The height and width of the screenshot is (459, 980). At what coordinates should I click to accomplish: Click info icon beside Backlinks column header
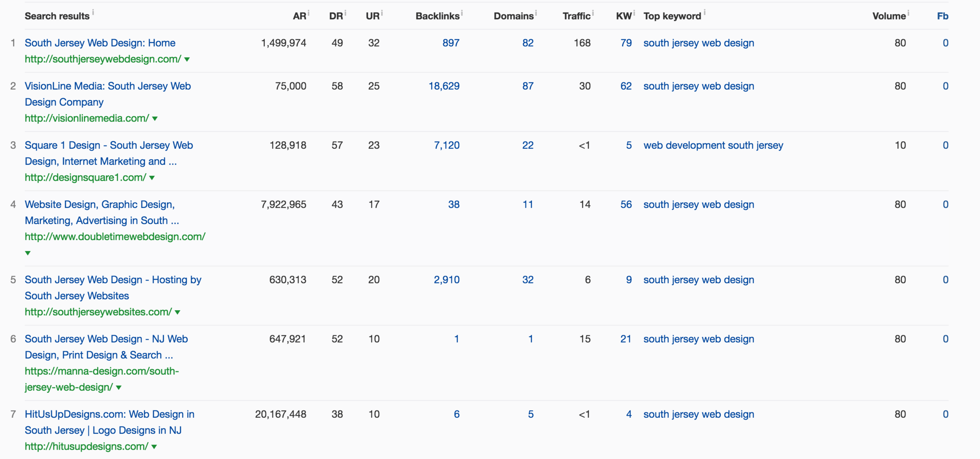click(462, 13)
